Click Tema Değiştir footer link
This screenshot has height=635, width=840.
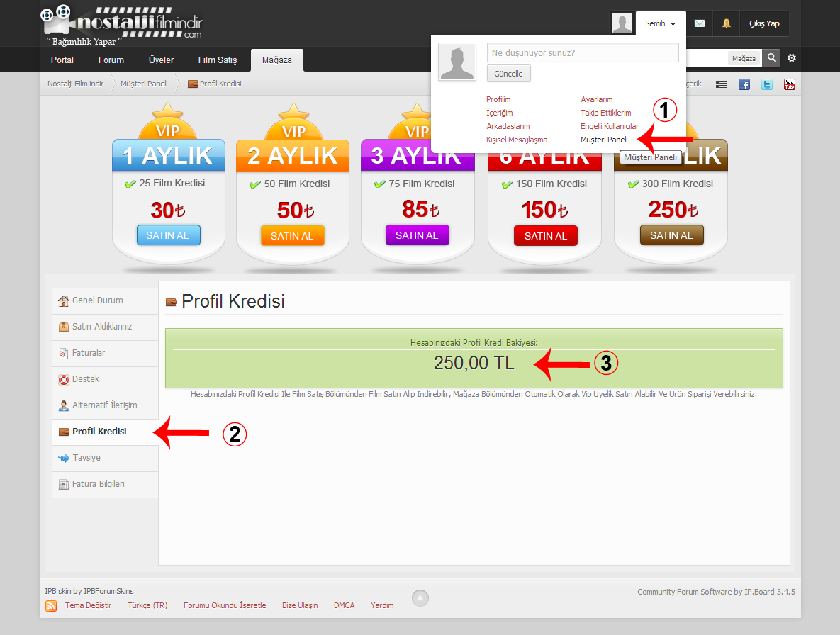[x=89, y=605]
